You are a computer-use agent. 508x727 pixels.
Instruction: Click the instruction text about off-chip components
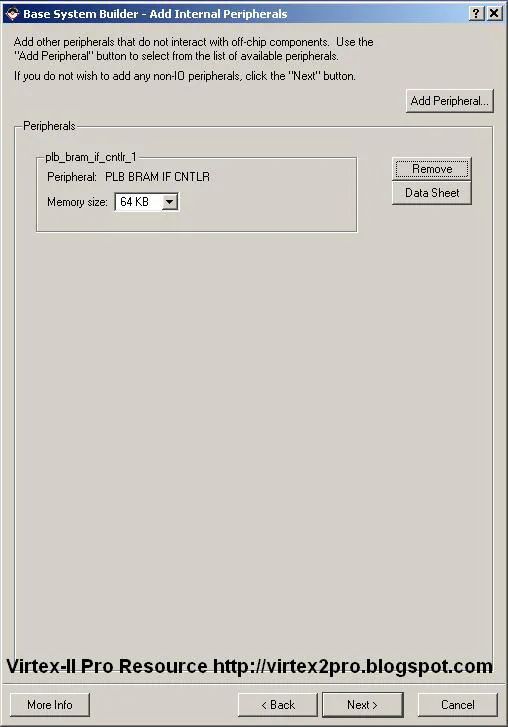click(193, 49)
